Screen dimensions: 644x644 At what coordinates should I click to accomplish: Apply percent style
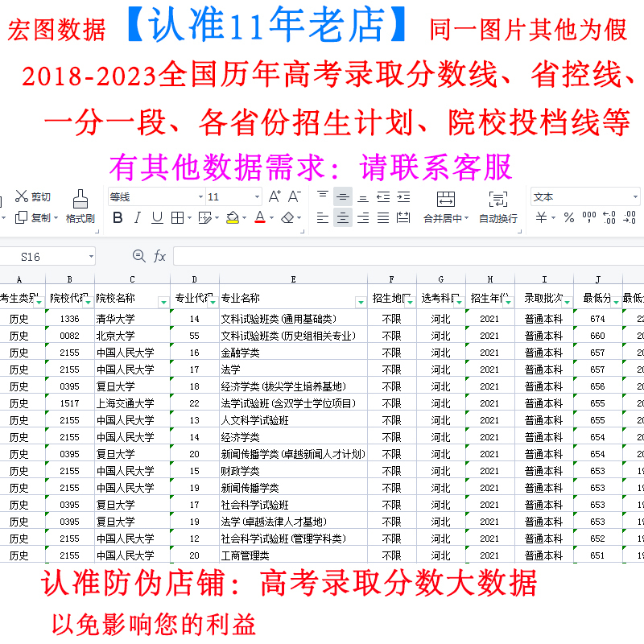point(569,217)
